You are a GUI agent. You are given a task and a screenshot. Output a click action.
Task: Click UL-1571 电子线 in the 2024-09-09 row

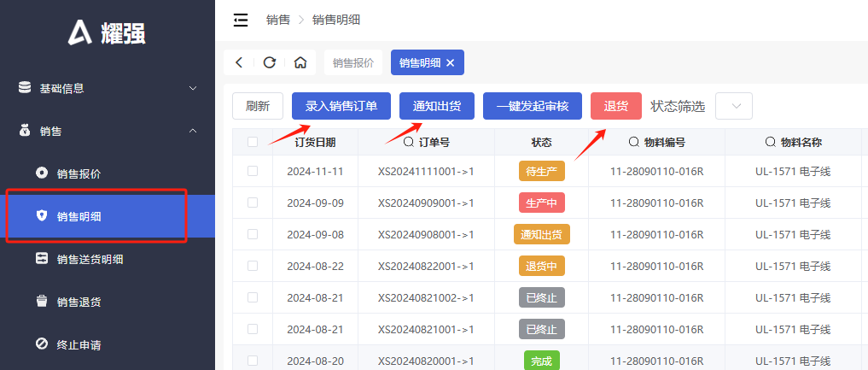(x=793, y=203)
